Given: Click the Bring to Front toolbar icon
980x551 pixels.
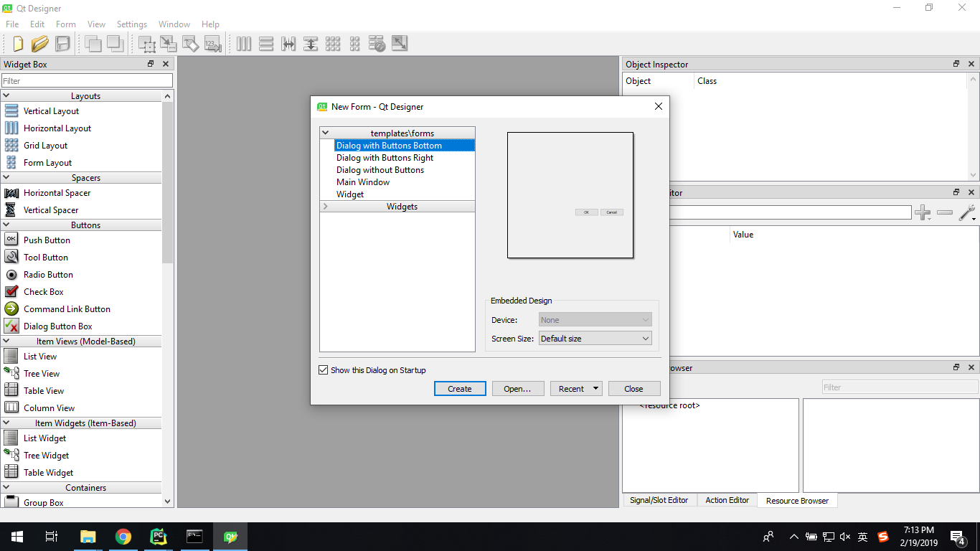Looking at the screenshot, I should (115, 44).
